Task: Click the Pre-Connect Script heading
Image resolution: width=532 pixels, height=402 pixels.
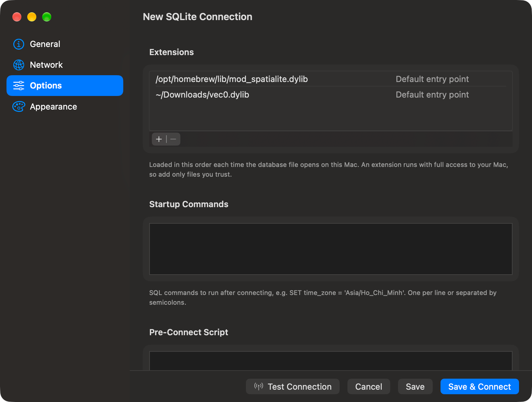Action: (x=189, y=332)
